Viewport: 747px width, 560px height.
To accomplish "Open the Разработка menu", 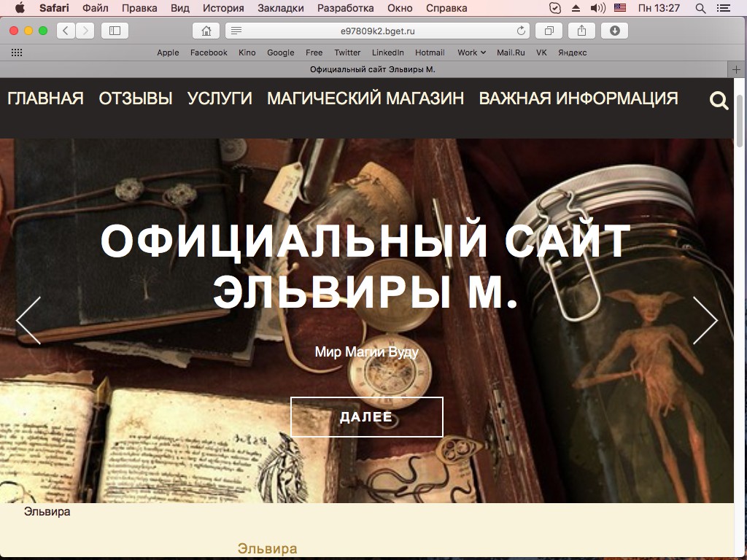I will (345, 8).
